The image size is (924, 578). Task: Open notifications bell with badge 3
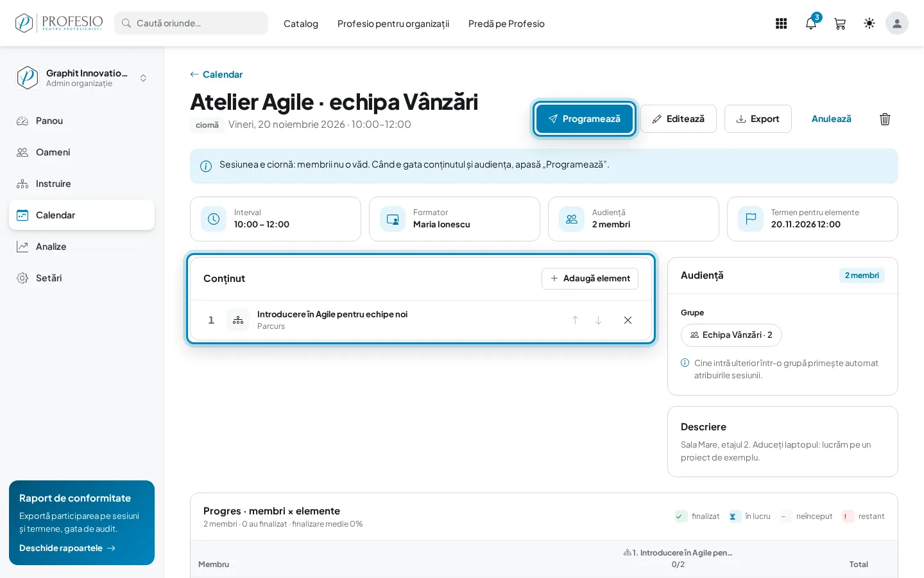click(x=811, y=24)
